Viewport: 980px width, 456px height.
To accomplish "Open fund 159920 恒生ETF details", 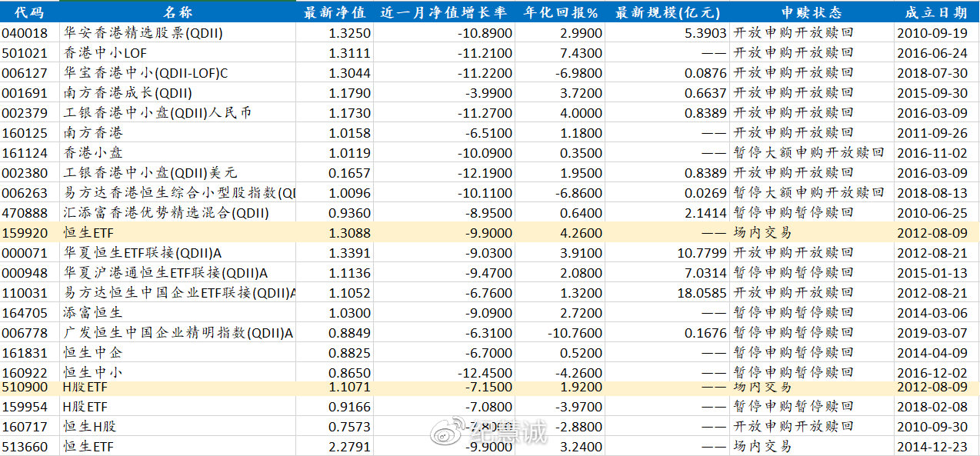I will (x=25, y=232).
